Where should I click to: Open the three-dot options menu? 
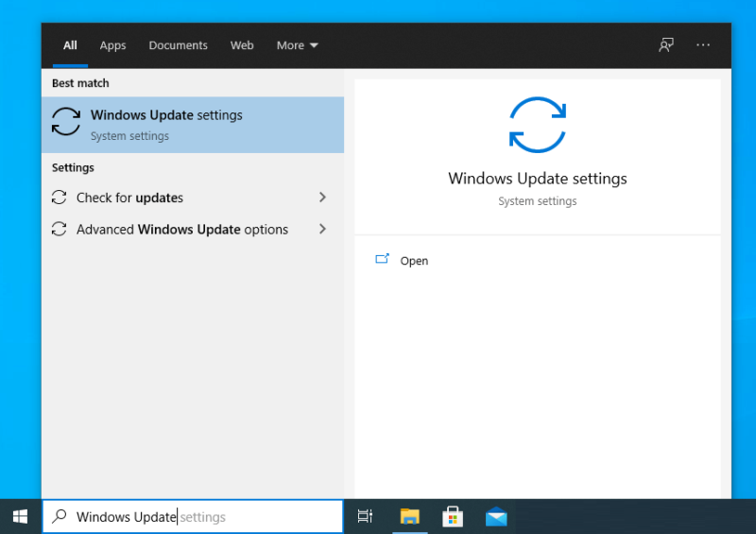[x=703, y=44]
